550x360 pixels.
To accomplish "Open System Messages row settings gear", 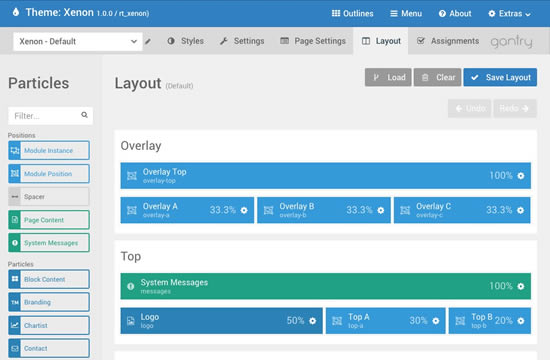I will tap(521, 286).
